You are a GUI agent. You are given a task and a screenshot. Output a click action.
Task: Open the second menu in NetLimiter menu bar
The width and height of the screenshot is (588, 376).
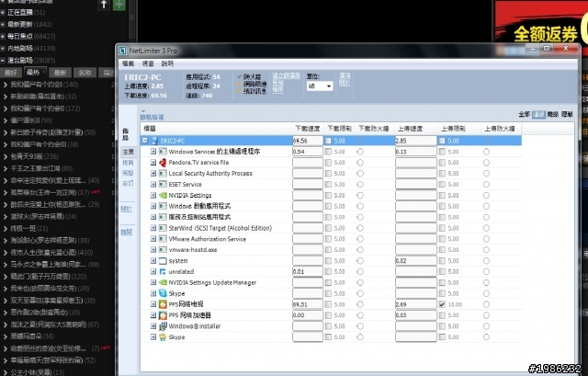[148, 63]
